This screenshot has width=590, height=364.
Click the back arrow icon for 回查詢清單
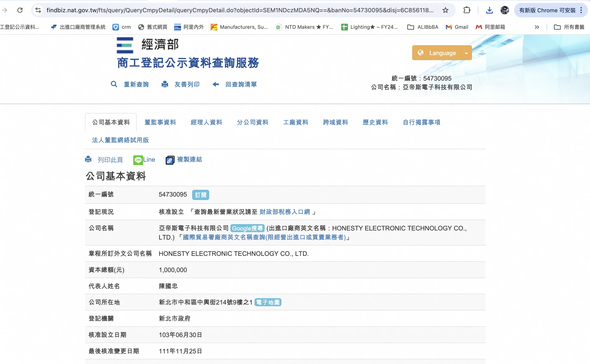[x=216, y=84]
